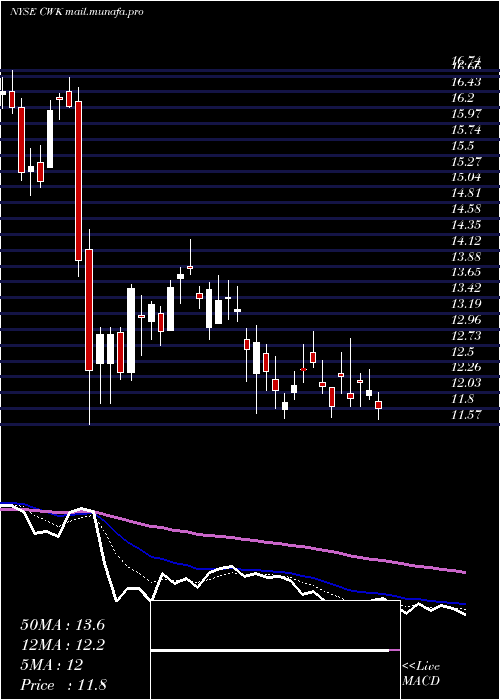Select the 'Price : 11.8' readout
The image size is (500, 700).
tap(64, 685)
